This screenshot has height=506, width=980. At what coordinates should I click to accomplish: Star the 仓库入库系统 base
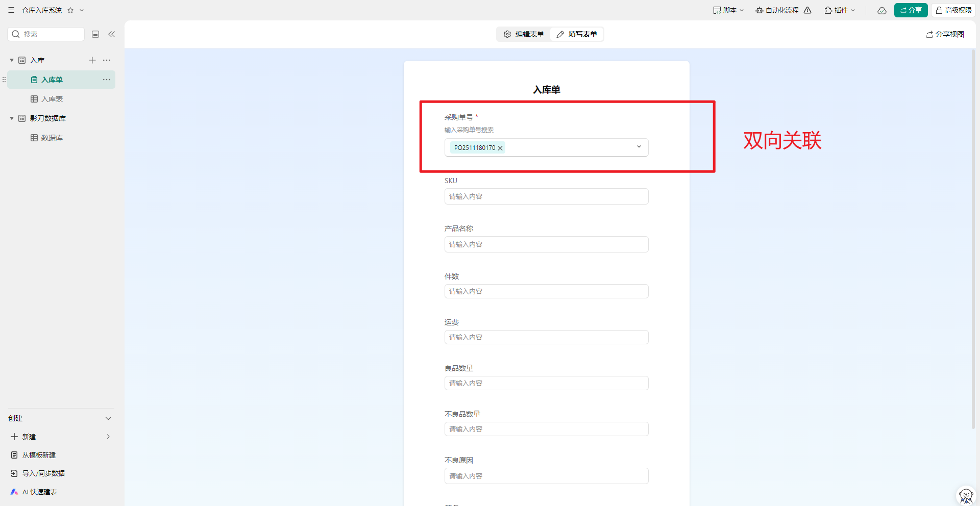tap(70, 10)
